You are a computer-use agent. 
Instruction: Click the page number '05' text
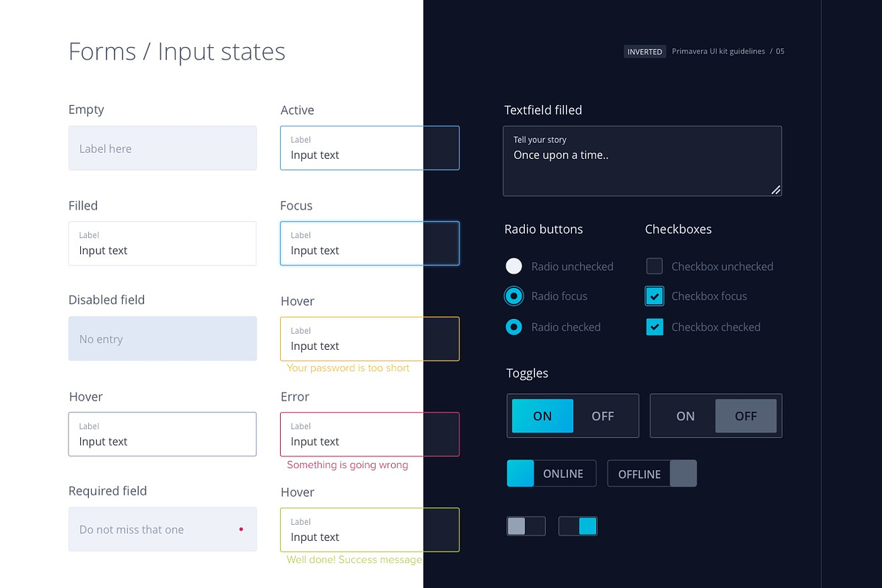[x=780, y=51]
